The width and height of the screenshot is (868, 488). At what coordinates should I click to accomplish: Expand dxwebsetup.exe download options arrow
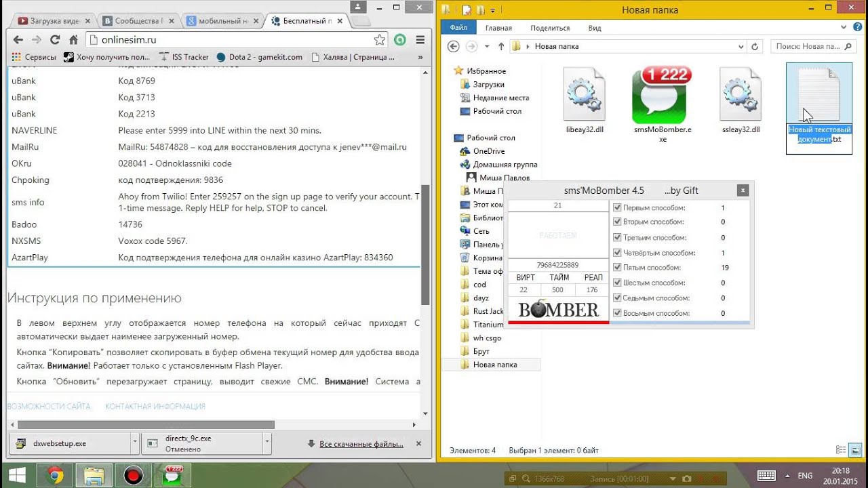pyautogui.click(x=134, y=444)
